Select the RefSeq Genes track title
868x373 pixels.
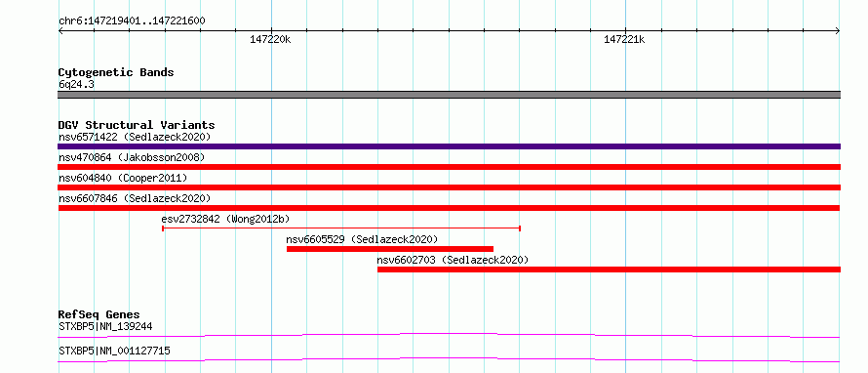[99, 315]
